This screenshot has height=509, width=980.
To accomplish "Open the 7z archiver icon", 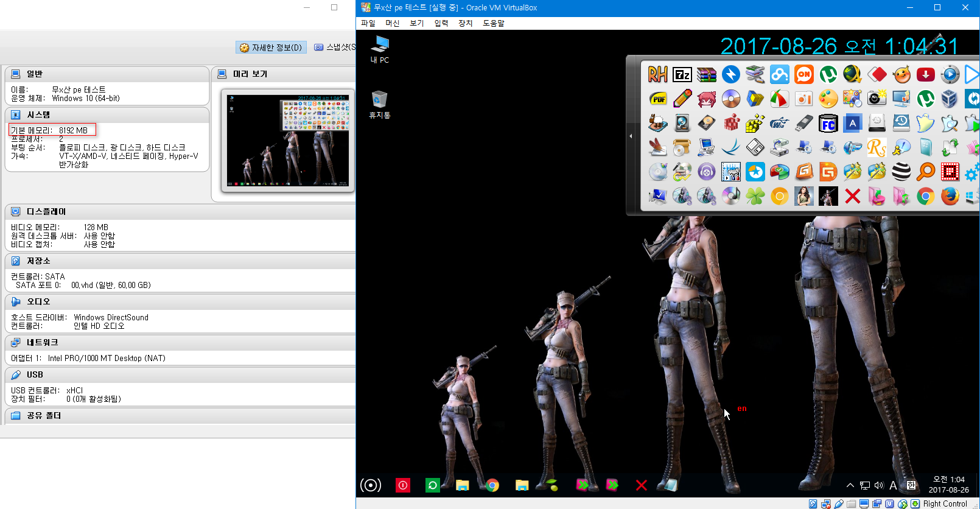I will coord(682,74).
